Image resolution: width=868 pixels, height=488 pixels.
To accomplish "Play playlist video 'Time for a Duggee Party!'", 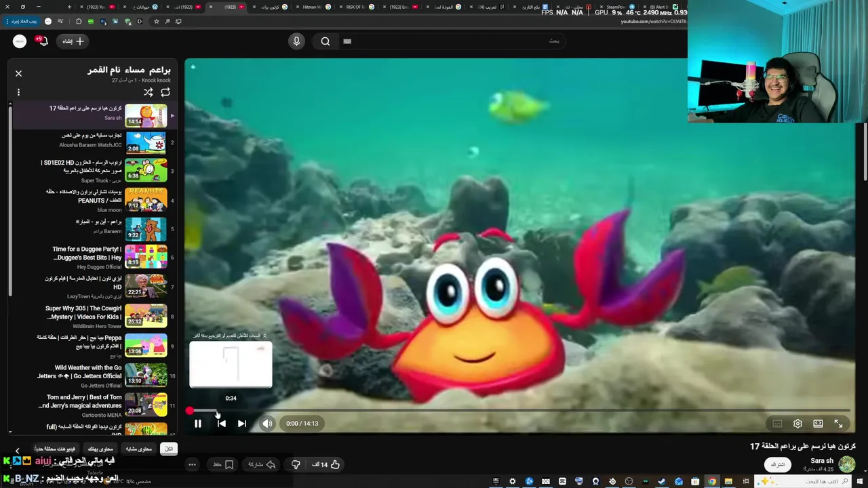I will [x=93, y=258].
